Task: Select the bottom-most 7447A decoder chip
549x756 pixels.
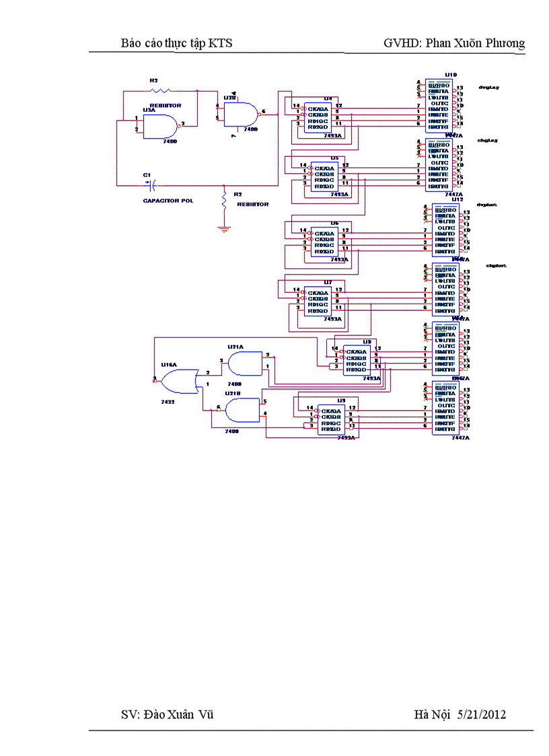Action: pyautogui.click(x=445, y=408)
